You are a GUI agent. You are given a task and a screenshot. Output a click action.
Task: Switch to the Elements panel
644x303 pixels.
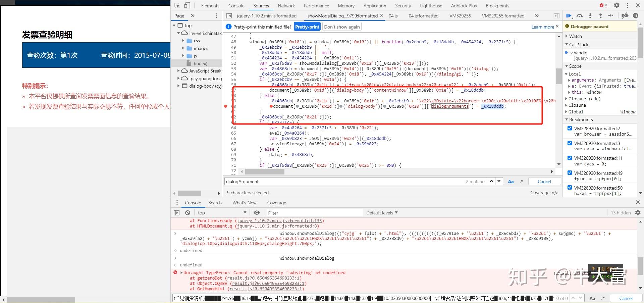tap(210, 6)
